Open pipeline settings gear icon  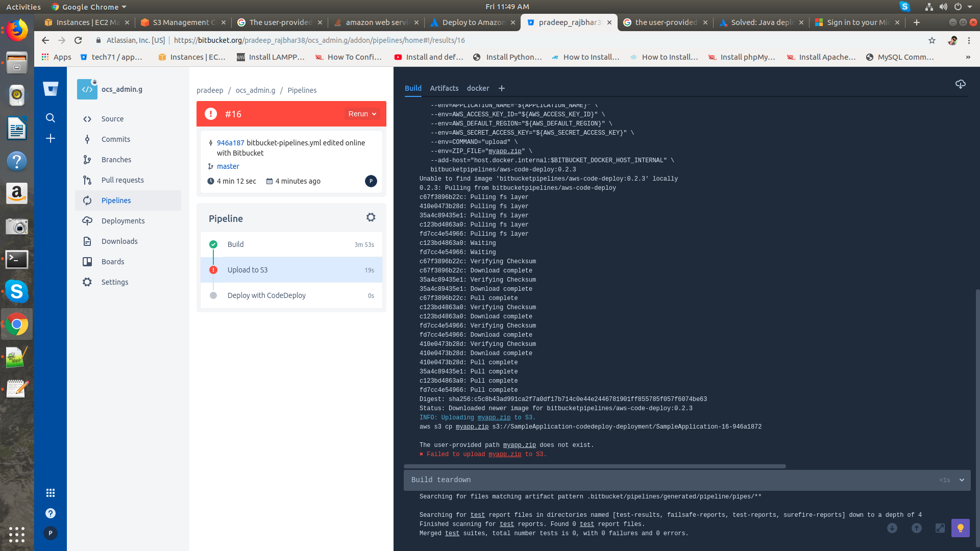point(371,217)
